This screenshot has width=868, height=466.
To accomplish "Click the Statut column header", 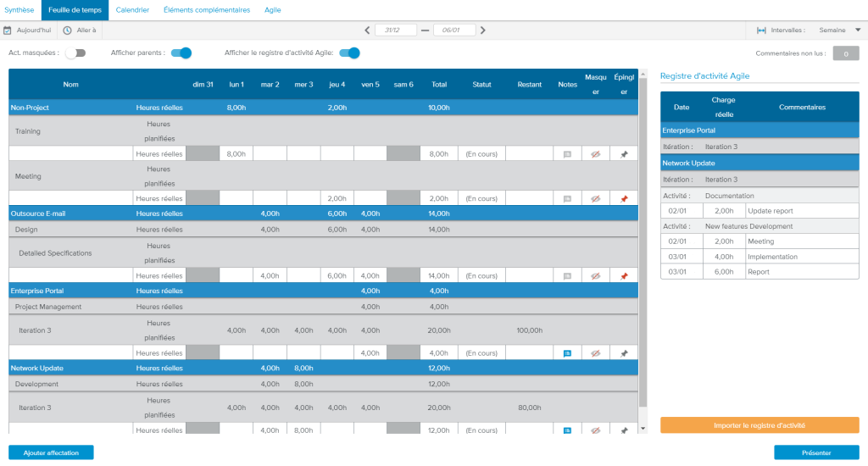I will point(481,85).
